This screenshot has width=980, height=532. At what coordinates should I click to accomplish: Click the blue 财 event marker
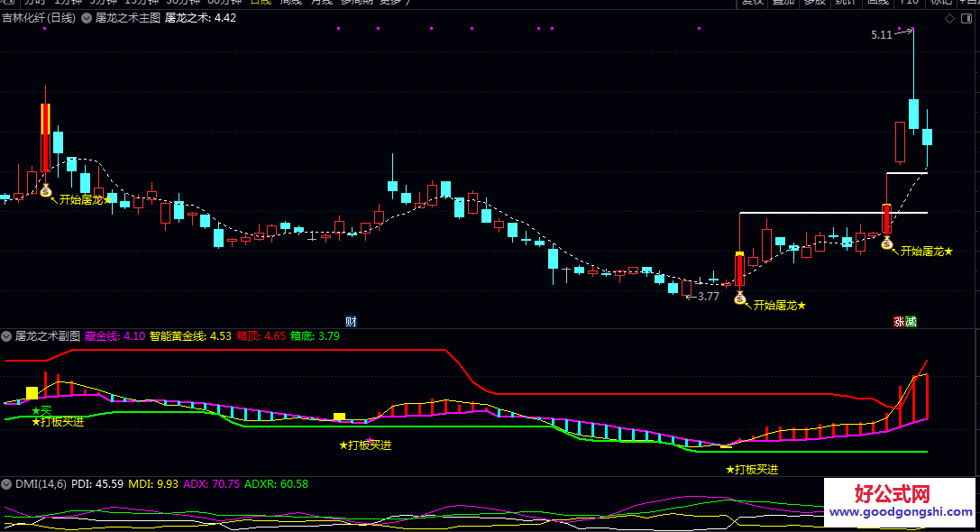click(x=351, y=321)
